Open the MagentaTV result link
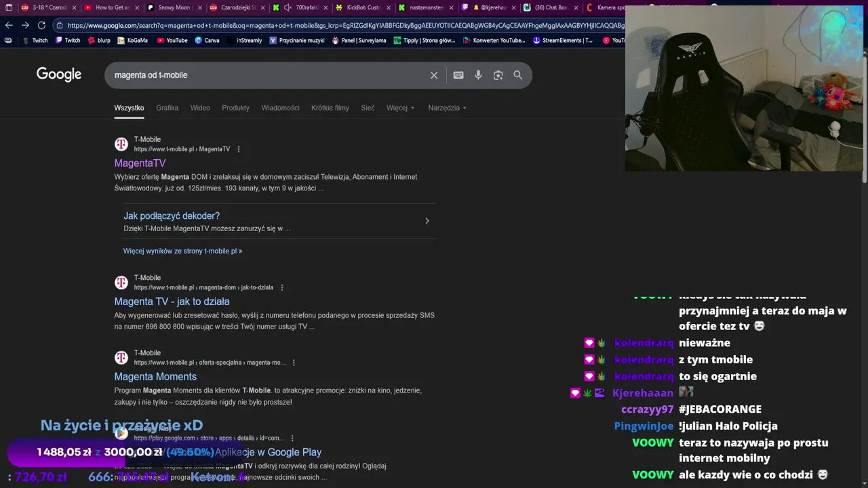Viewport: 868px width, 488px height. [x=140, y=163]
